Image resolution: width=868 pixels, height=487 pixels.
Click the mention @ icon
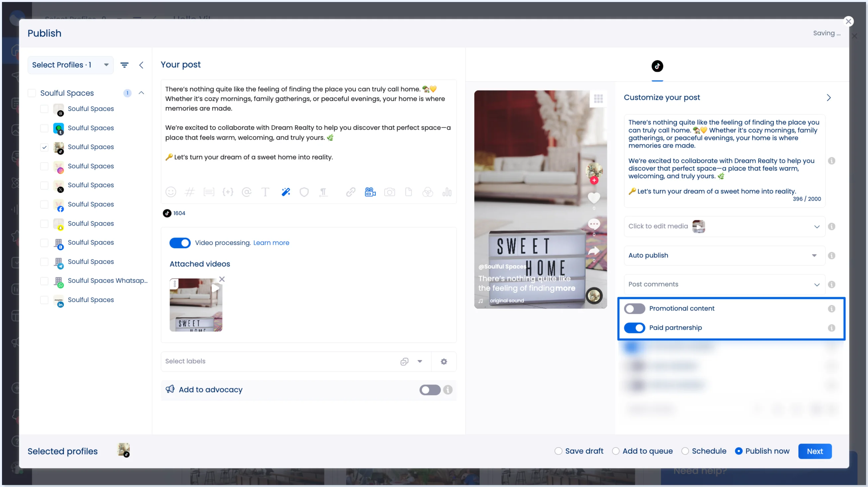pyautogui.click(x=246, y=192)
